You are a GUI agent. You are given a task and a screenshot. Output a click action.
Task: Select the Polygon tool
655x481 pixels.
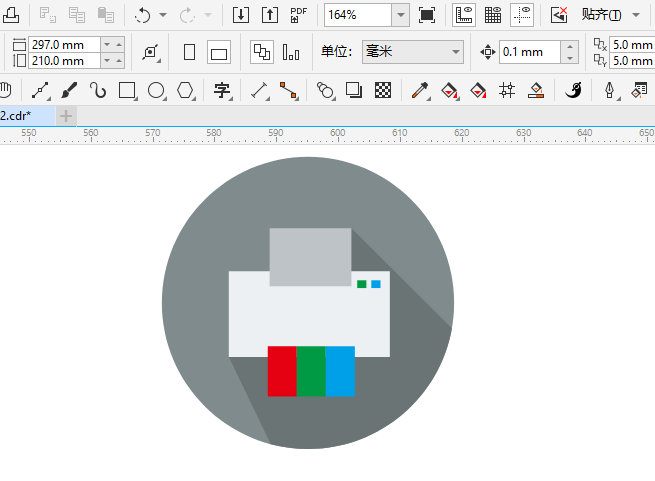[185, 91]
